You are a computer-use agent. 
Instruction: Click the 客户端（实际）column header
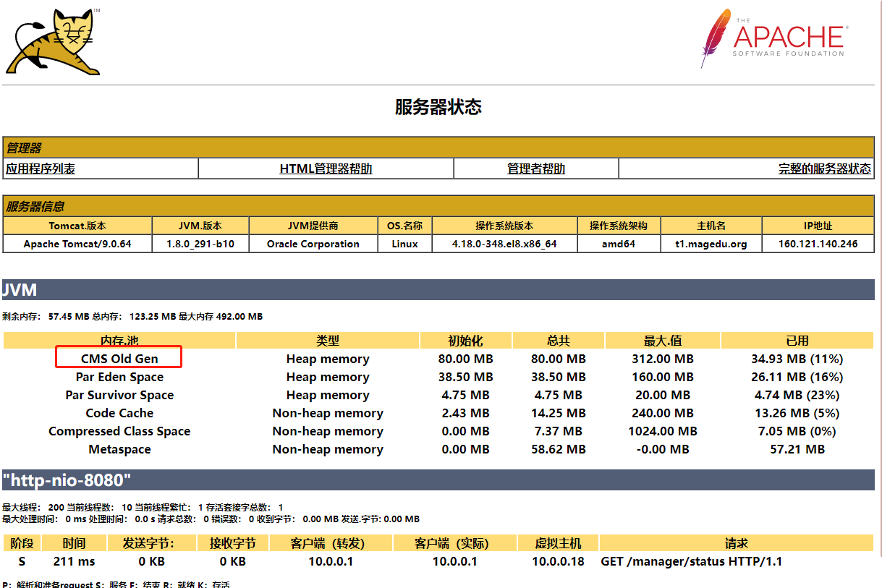[x=454, y=543]
